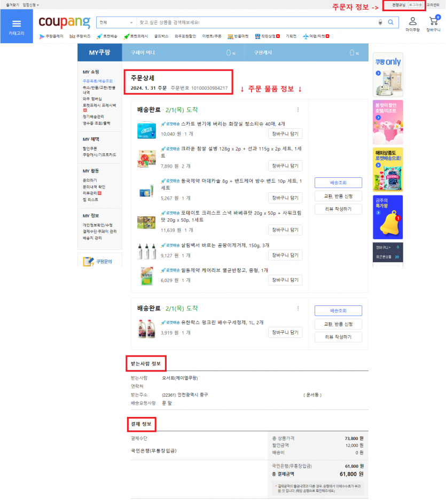Click 배송조회 button for the first delivery
The image size is (446, 504).
338,183
